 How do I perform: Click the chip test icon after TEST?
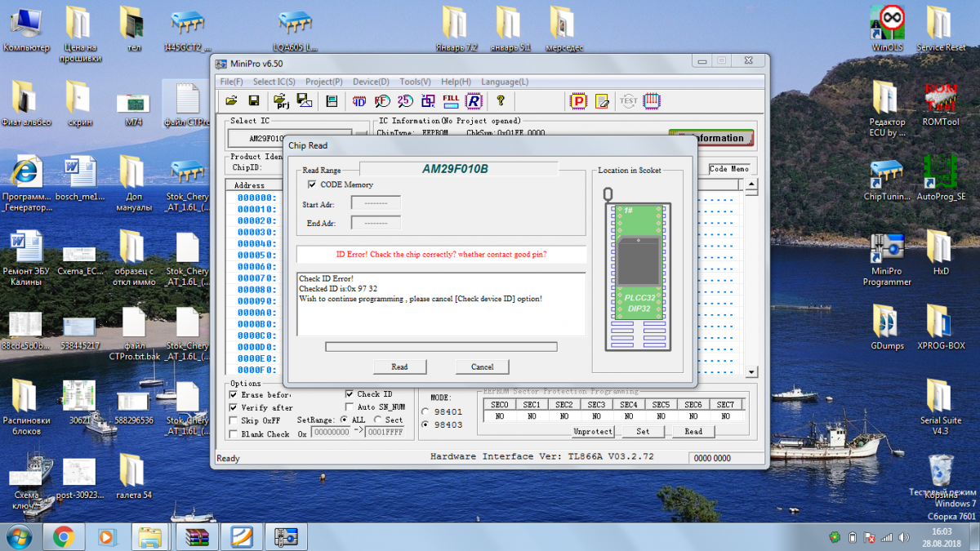[652, 101]
